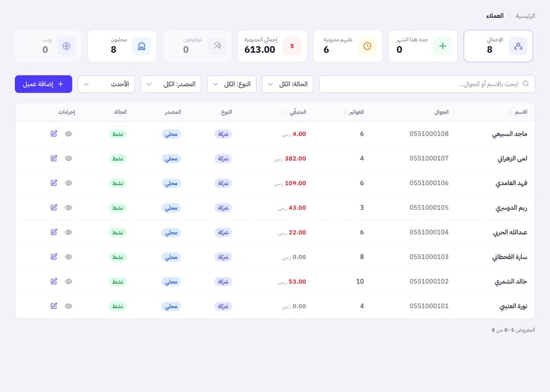
Task: Click phone number 0551000104
Action: coord(429,232)
